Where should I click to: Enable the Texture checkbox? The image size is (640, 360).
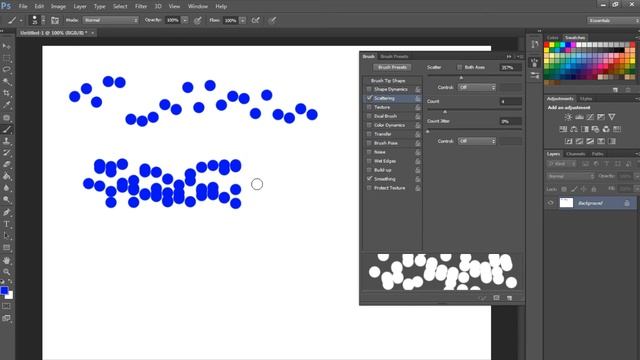click(369, 107)
